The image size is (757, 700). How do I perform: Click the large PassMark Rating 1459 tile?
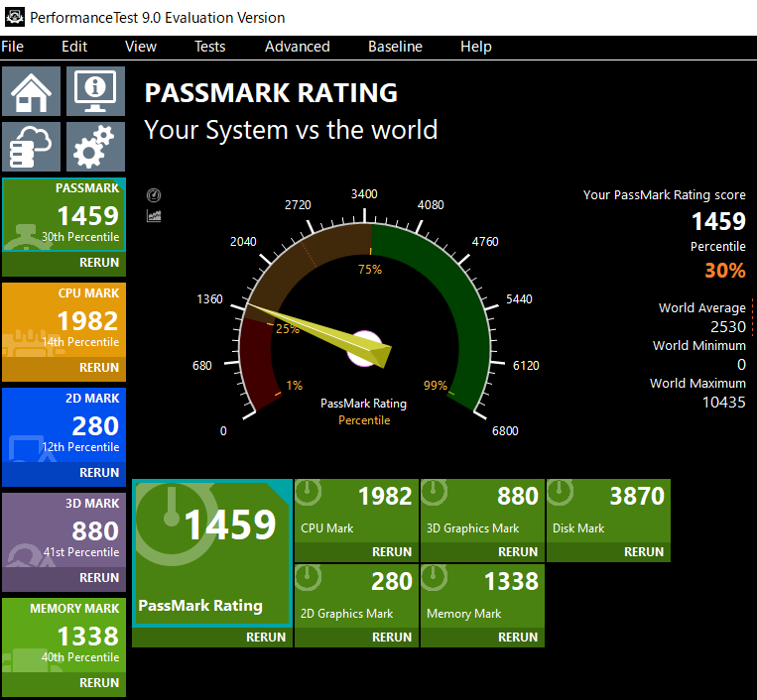coord(211,553)
